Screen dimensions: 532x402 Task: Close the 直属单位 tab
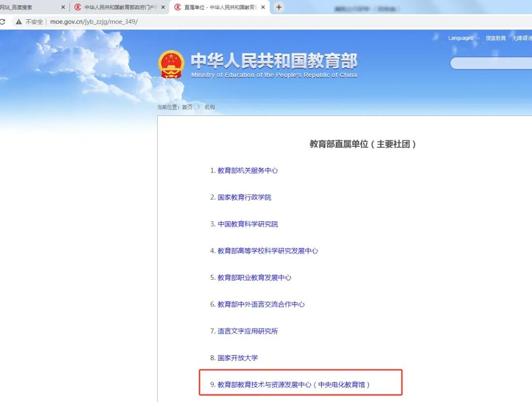[x=263, y=7]
